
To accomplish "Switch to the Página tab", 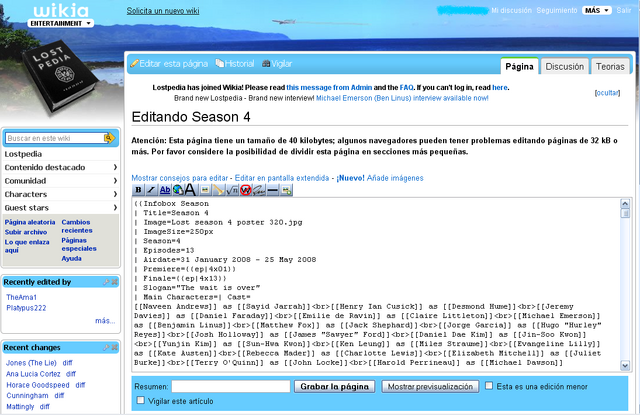I will point(520,67).
